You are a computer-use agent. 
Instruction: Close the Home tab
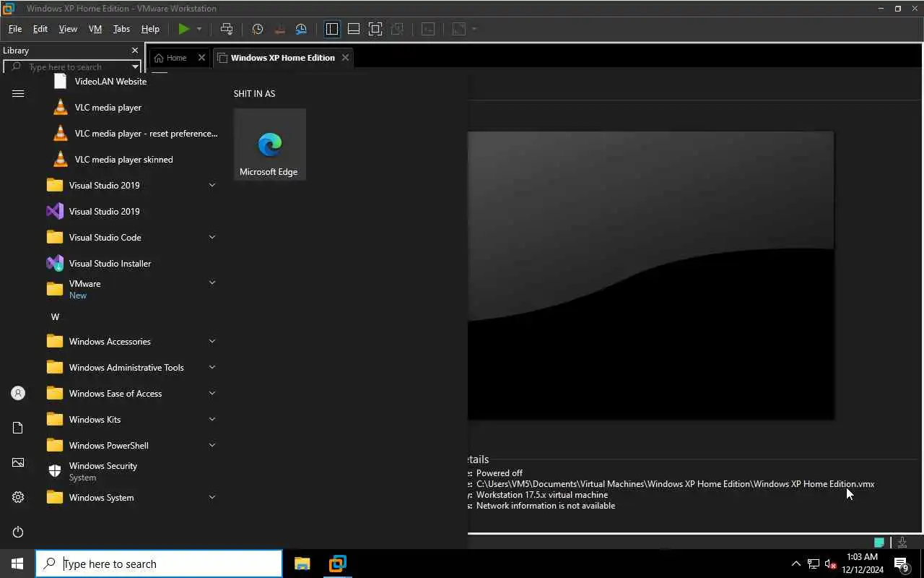coord(201,58)
